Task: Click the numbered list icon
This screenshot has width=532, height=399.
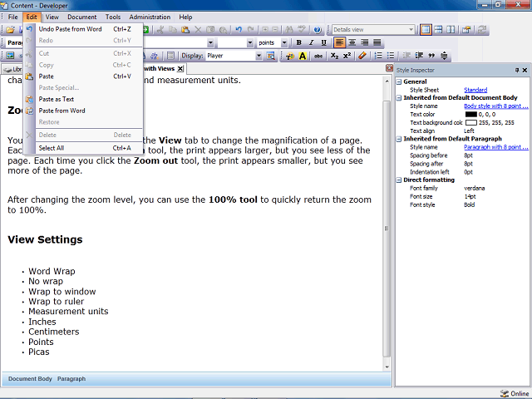Action: [x=378, y=56]
